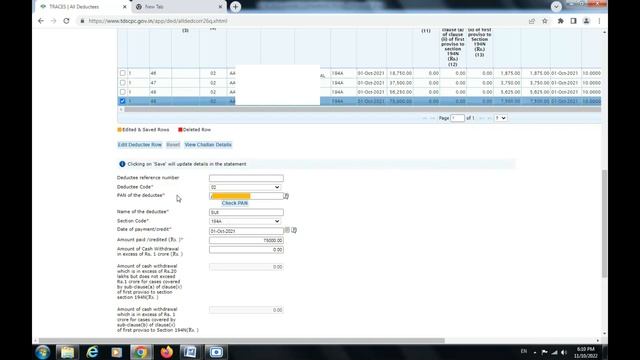The height and width of the screenshot is (360, 640).
Task: Click the Page number box in pager
Action: [458, 118]
